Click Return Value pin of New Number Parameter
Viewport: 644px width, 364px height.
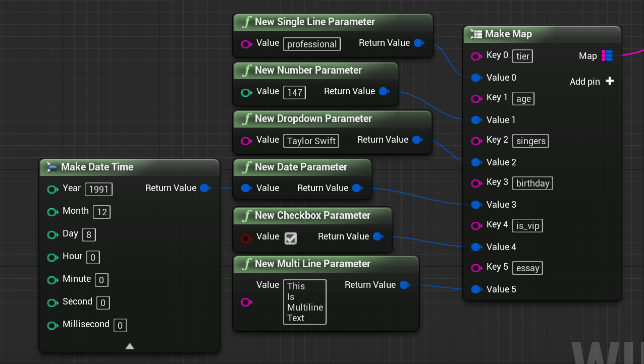[384, 91]
